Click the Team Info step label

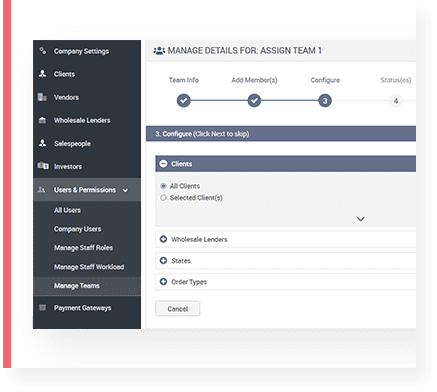(x=184, y=80)
